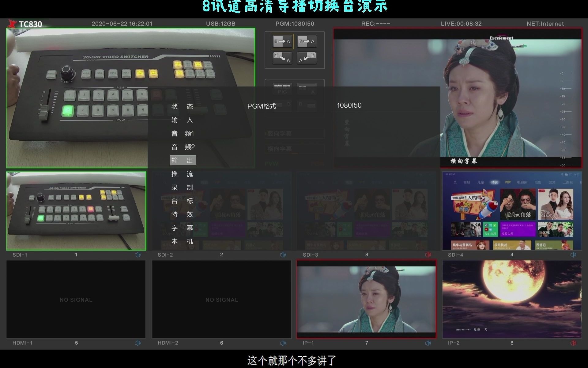Click the PGM:1080I50 status text

295,24
